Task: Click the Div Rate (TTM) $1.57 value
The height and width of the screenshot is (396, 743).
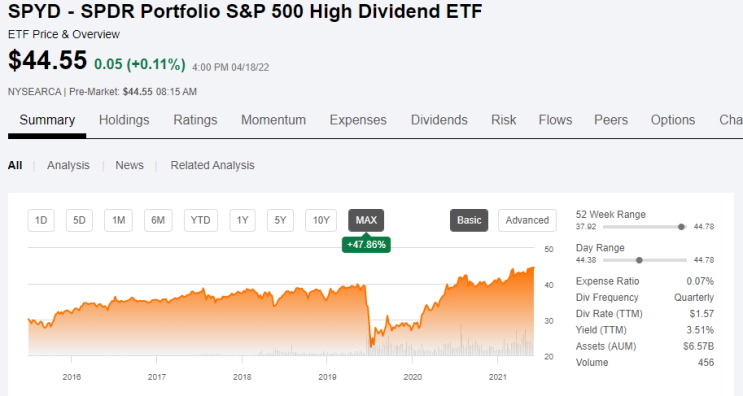Action: (702, 314)
